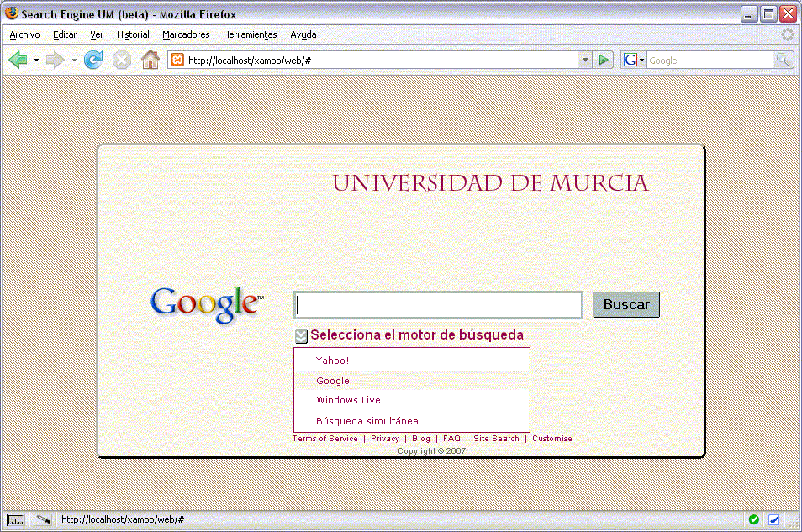This screenshot has width=802, height=532.
Task: Click the Google logo image on the page
Action: click(x=207, y=304)
